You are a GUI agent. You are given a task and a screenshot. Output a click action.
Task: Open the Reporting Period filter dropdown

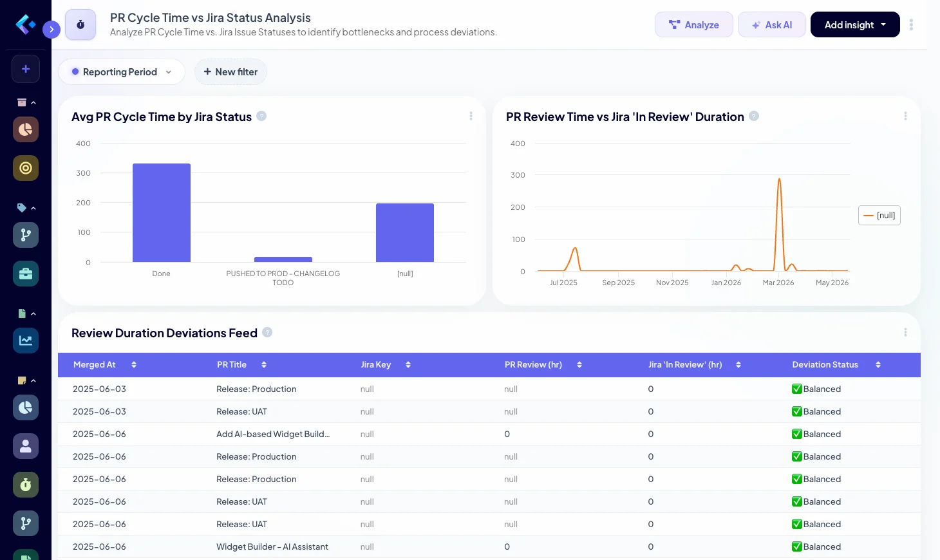tap(122, 72)
